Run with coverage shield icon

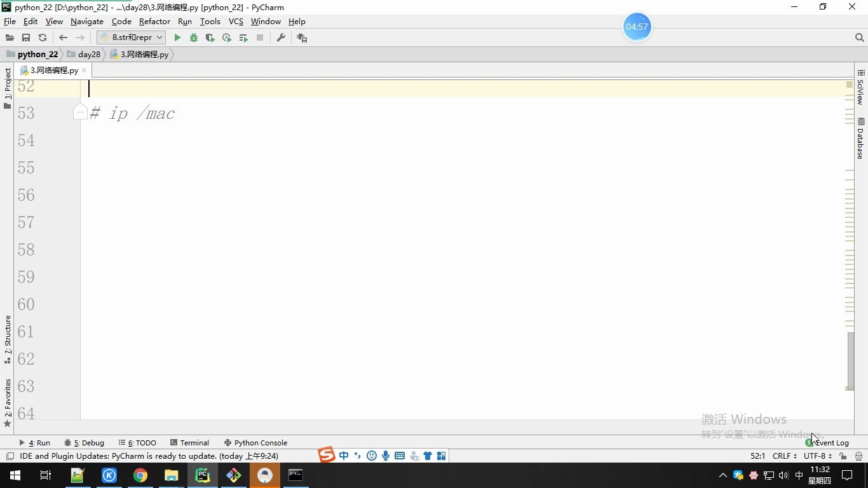click(x=210, y=37)
